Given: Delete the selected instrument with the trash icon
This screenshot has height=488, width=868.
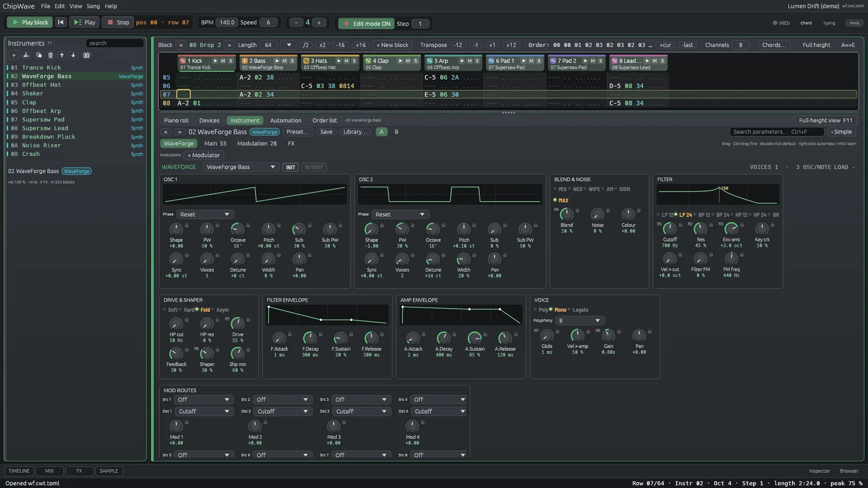Looking at the screenshot, I should (x=50, y=55).
